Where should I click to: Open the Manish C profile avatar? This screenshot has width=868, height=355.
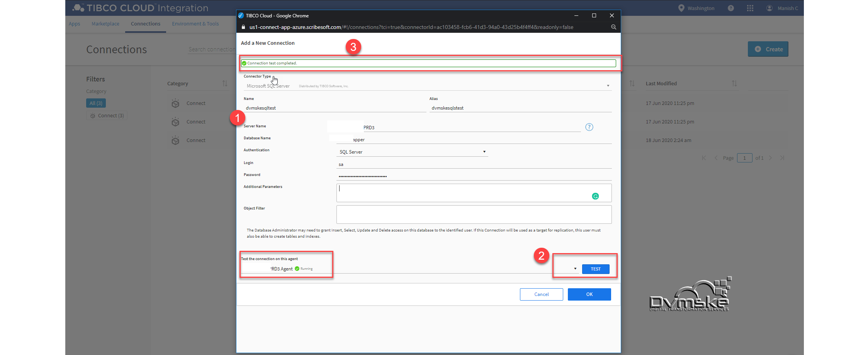click(x=769, y=8)
